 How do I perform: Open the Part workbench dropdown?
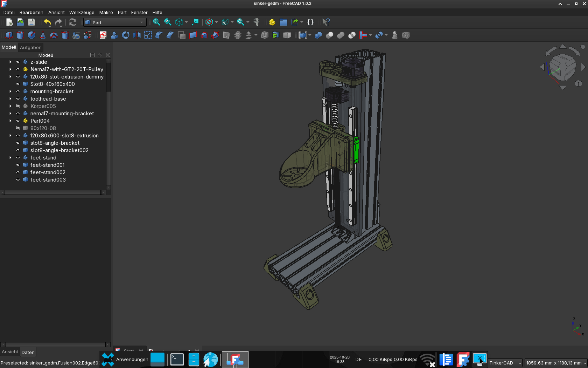114,22
